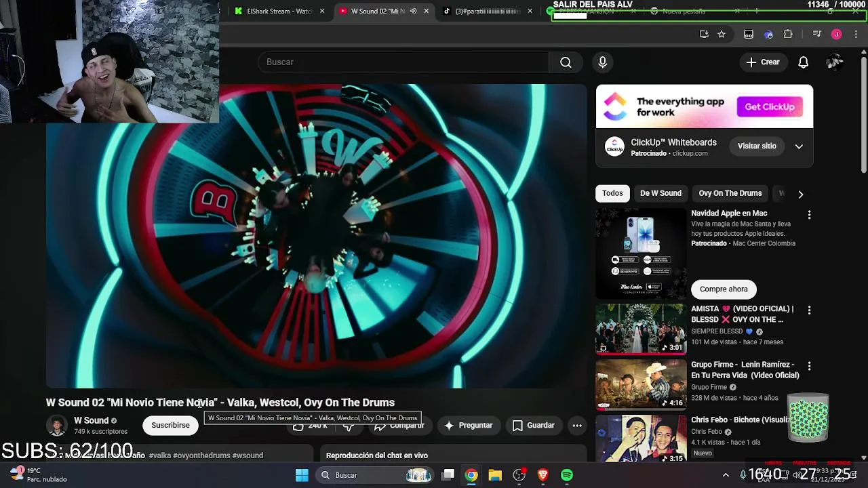Click Visitar sitio on the ClickUp ad
This screenshot has height=488, width=868.
[x=757, y=146]
